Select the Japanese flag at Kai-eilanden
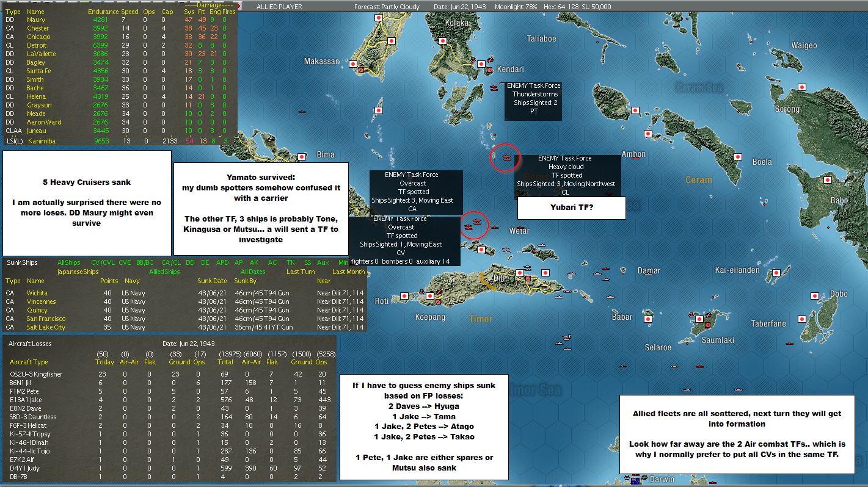868x487 pixels. [776, 273]
